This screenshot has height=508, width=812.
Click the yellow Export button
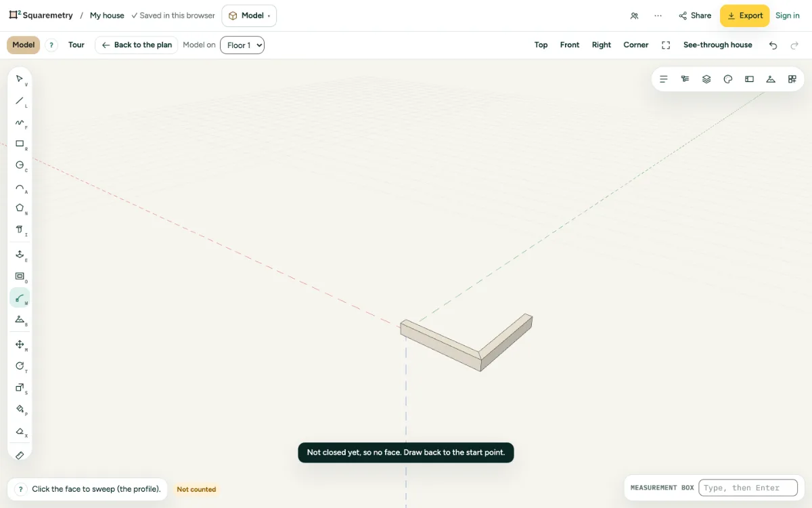744,16
